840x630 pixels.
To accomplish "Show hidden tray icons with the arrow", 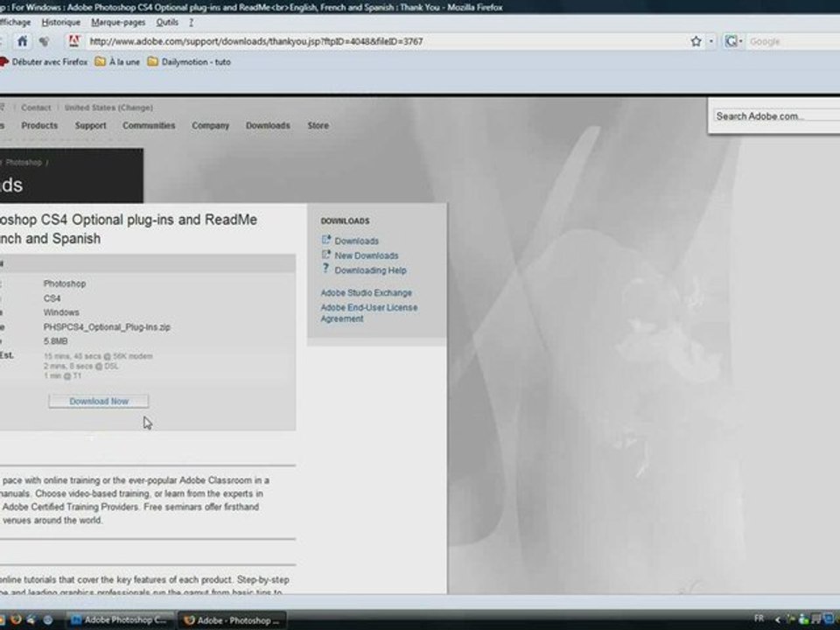I will click(777, 619).
